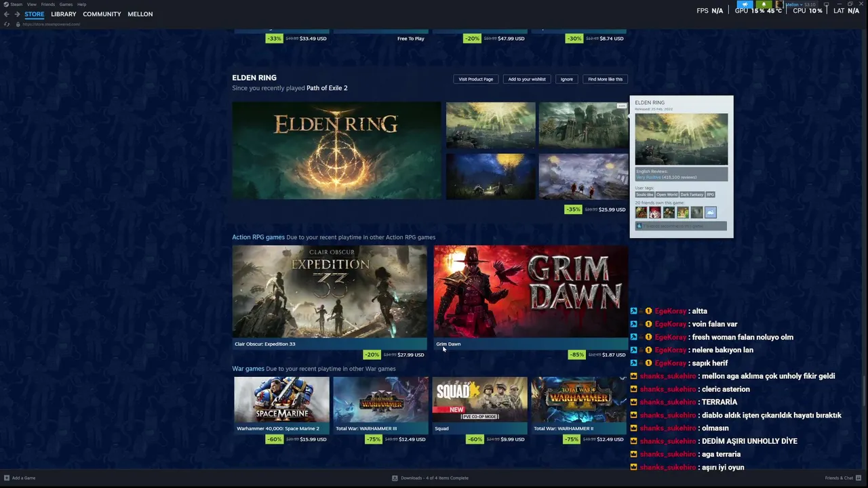Open the Steam menu
Image resolution: width=868 pixels, height=488 pixels.
[16, 4]
